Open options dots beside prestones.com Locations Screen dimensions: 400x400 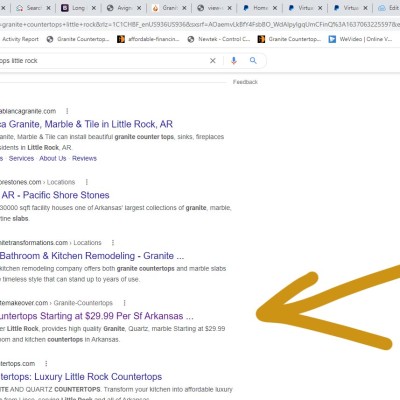pos(87,182)
